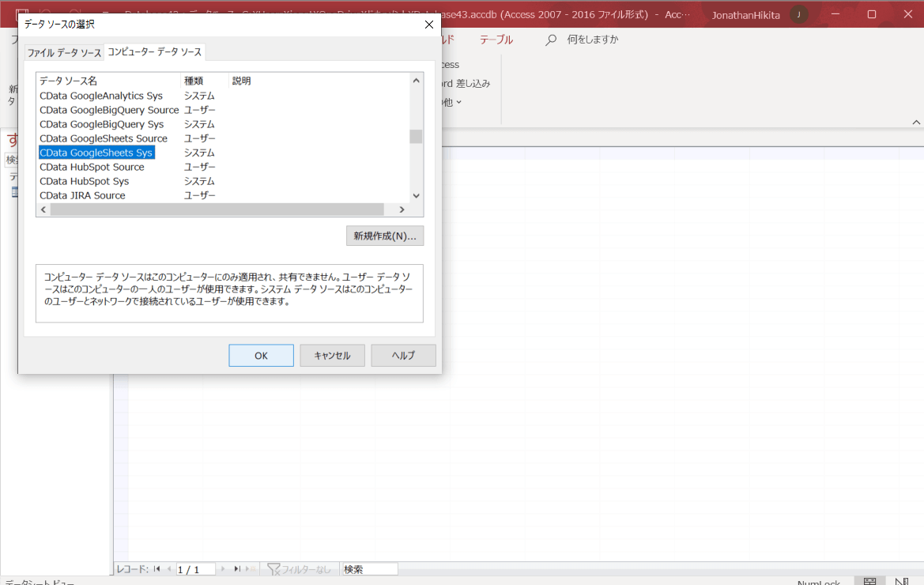Click horizontal scroll right arrow in list
Viewport: 924px width, 585px height.
pyautogui.click(x=402, y=209)
